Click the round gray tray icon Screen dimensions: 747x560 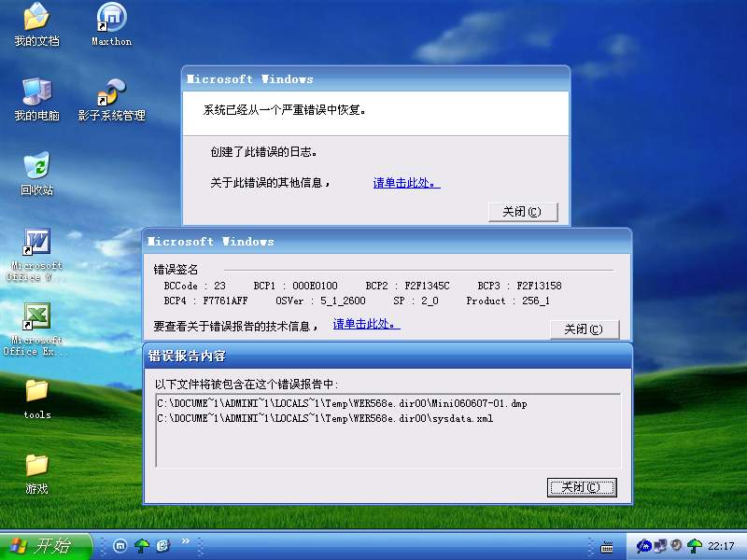click(676, 545)
